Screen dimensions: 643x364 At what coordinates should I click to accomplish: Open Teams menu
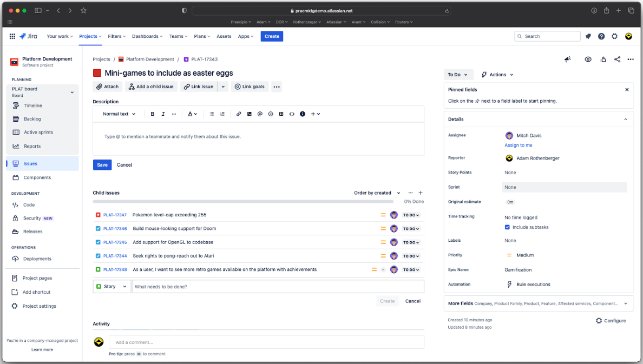(179, 36)
